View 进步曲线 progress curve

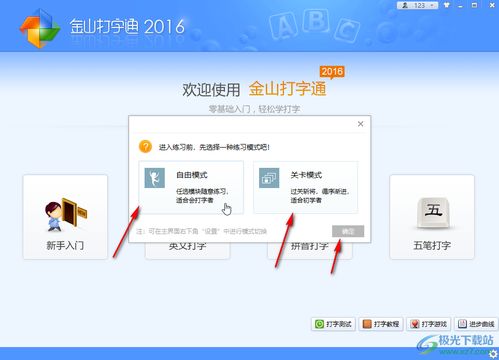point(476,324)
